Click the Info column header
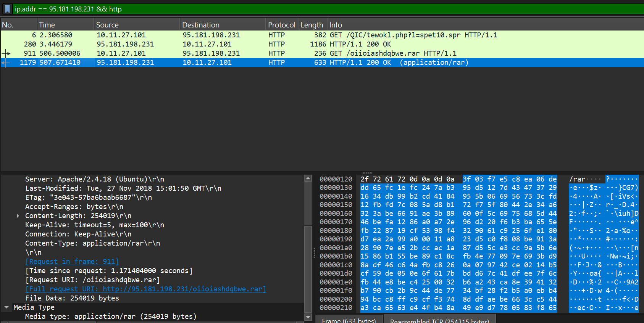 coord(486,25)
